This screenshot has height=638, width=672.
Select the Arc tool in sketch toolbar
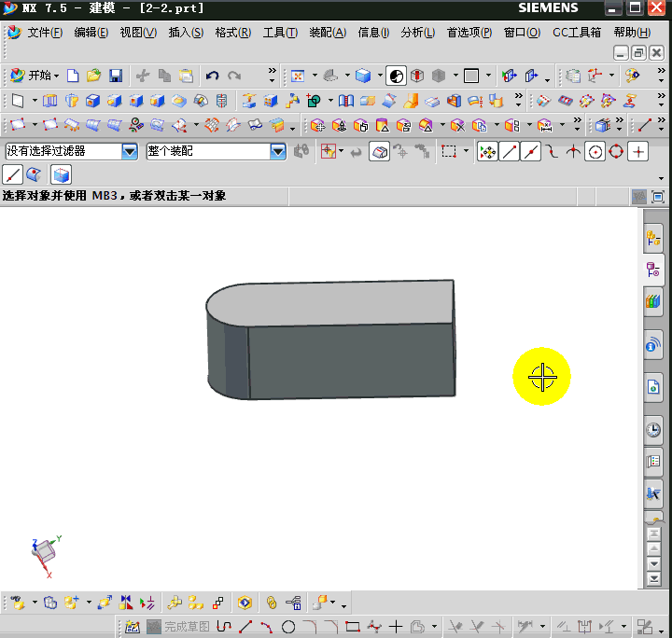coord(267,627)
